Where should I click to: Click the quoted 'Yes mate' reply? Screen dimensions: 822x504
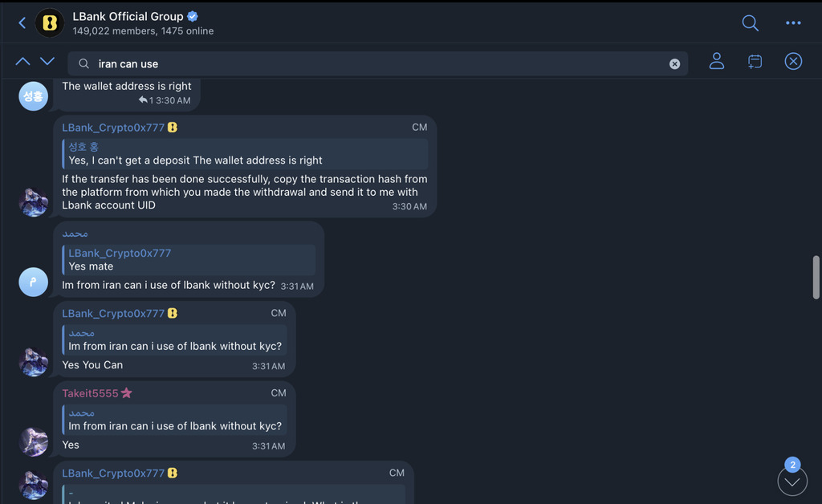pos(189,260)
